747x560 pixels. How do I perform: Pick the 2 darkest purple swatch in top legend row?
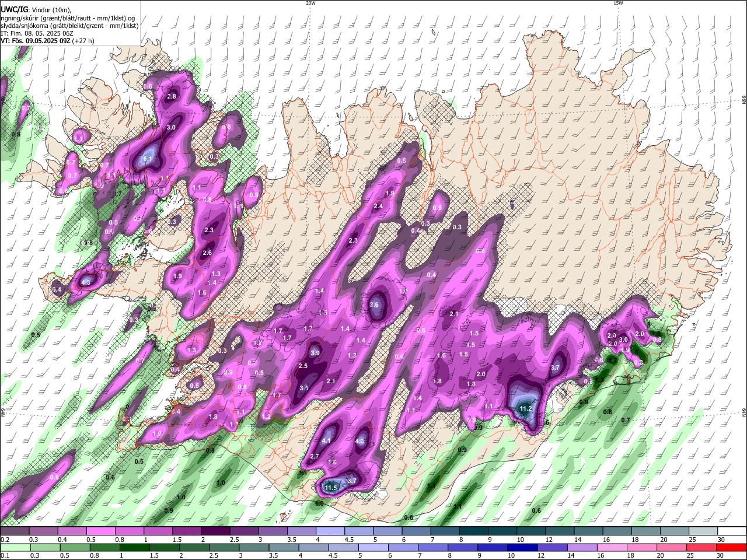[215, 531]
